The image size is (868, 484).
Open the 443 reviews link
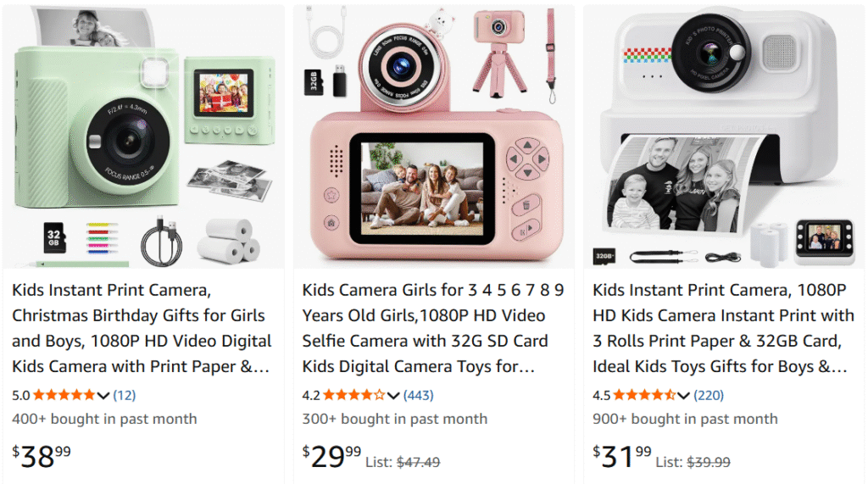[x=419, y=395]
